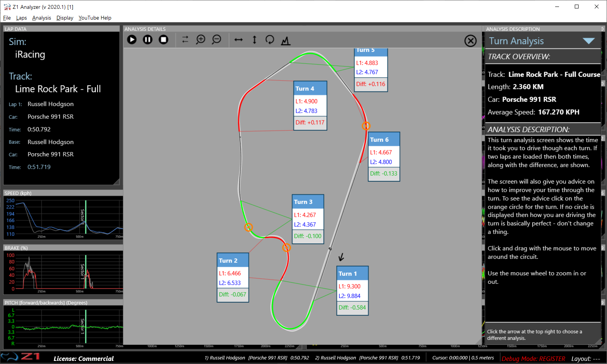607x364 pixels.
Task: Click the orange advice circle near Turn 3
Action: click(248, 227)
